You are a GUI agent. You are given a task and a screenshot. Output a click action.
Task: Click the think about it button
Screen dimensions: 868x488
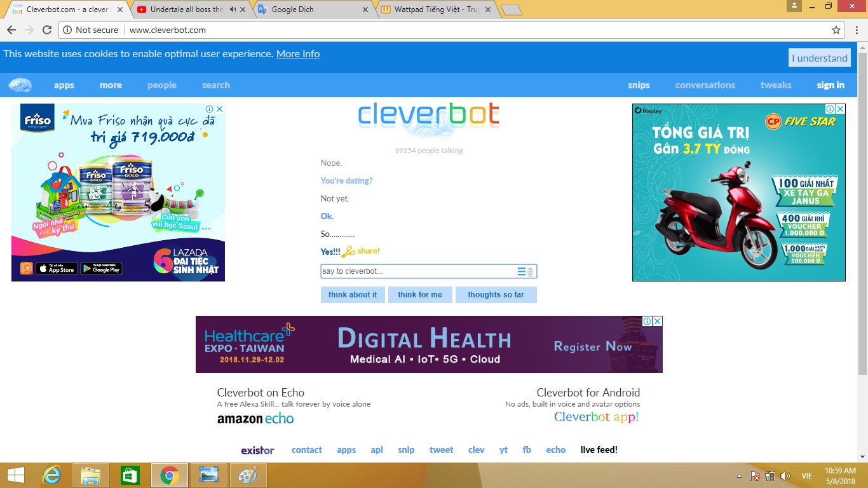[x=353, y=295]
